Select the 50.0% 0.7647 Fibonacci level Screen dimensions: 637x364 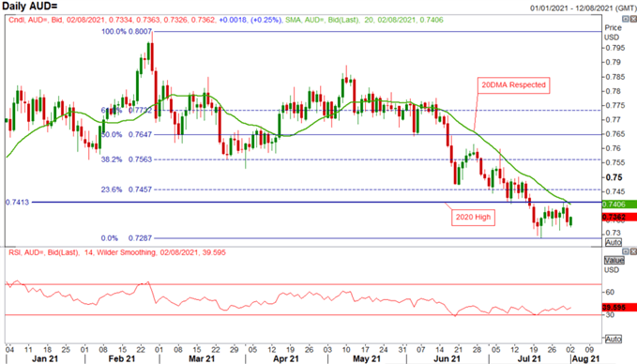127,134
